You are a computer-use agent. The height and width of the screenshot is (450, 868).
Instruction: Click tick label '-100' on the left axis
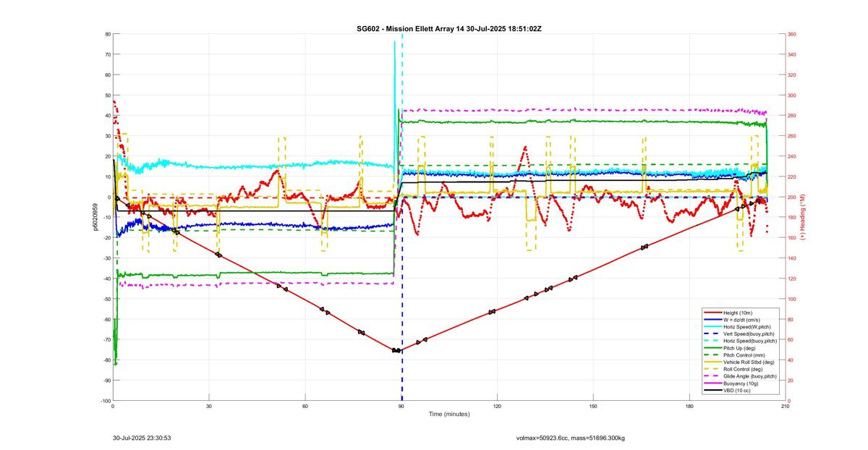[104, 401]
